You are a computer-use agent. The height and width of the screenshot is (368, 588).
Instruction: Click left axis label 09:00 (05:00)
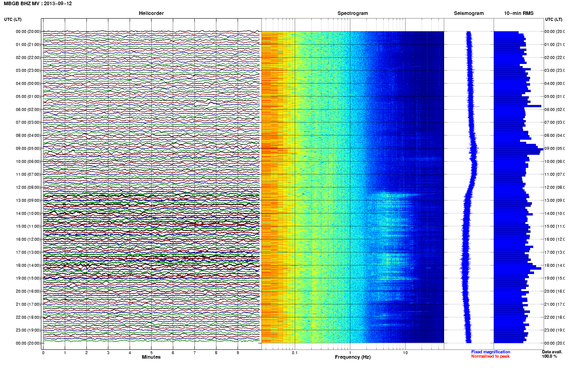click(28, 148)
